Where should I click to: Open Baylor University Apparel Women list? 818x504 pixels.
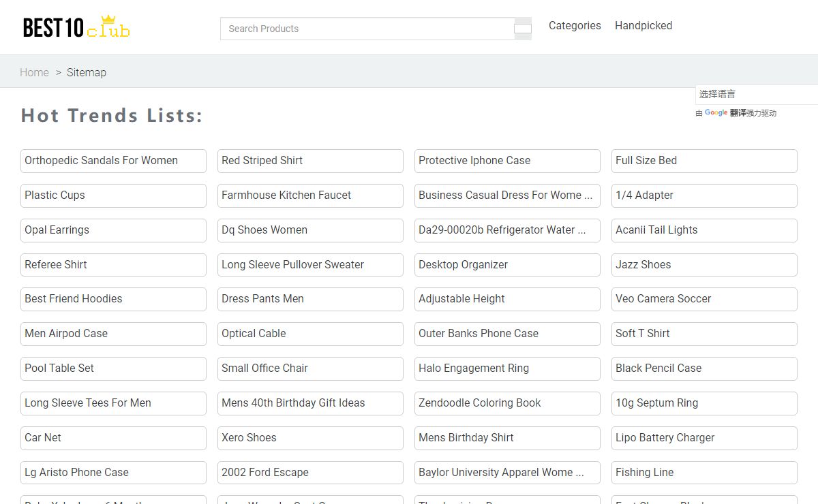[x=507, y=473]
